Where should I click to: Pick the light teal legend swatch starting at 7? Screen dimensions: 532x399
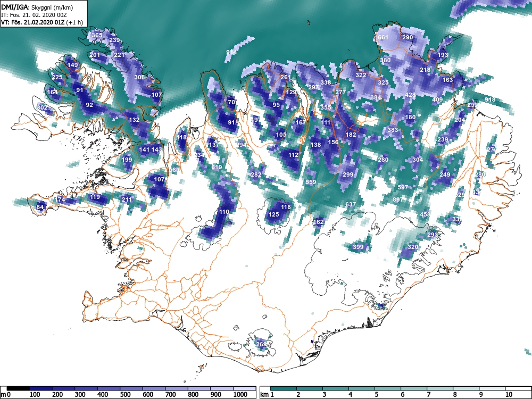[440, 388]
